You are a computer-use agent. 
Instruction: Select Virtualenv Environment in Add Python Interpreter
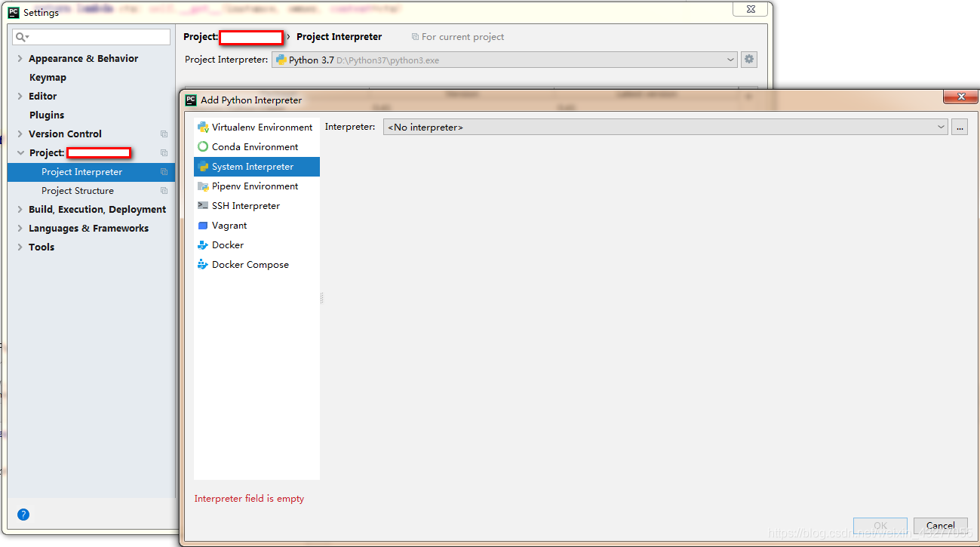(257, 128)
